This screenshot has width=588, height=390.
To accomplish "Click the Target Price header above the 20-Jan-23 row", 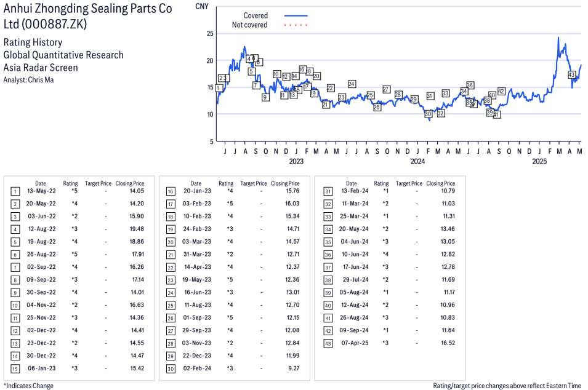I will pos(254,183).
